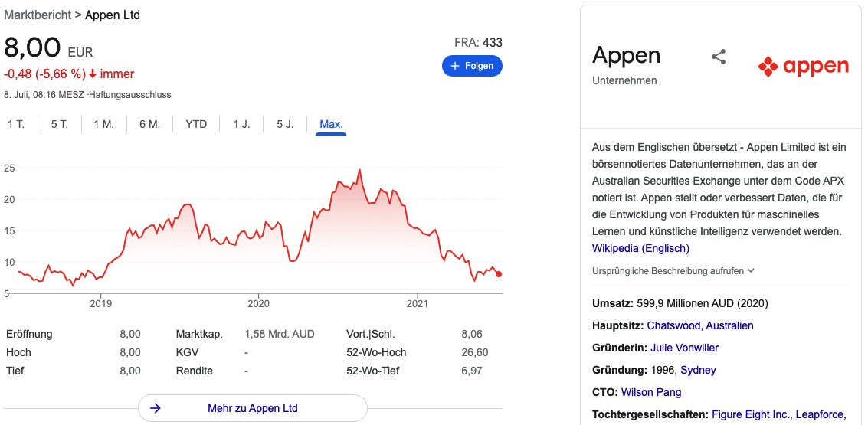Click the Eröffnung label
The height and width of the screenshot is (425, 868).
[29, 334]
